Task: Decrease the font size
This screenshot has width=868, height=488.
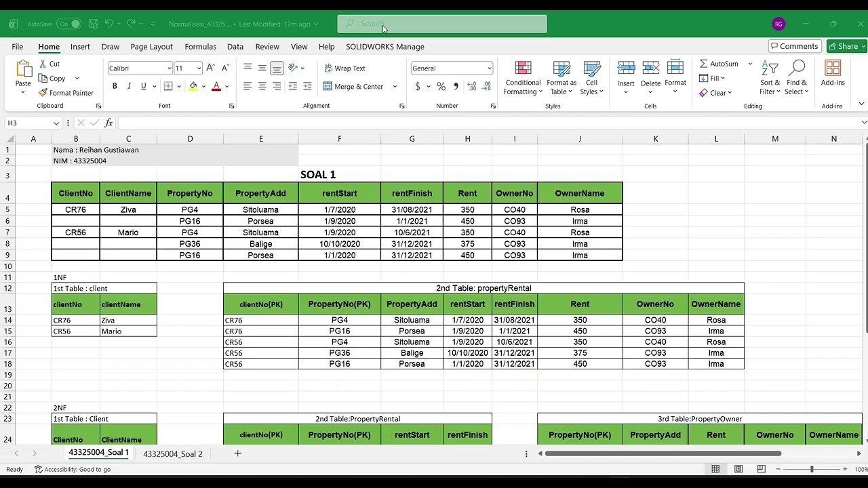Action: click(x=224, y=68)
